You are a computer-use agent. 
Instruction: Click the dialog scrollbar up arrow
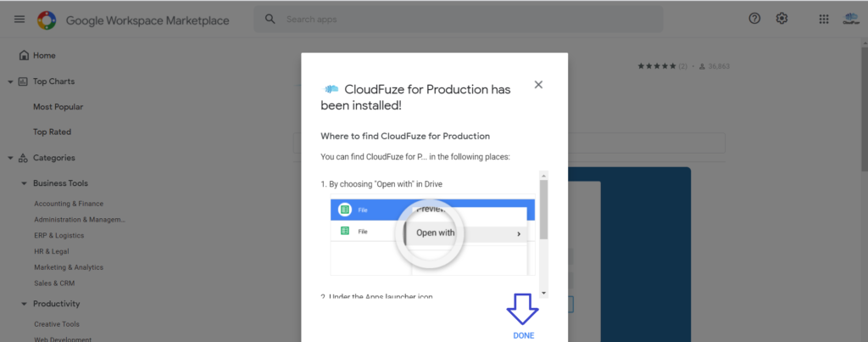coord(543,175)
